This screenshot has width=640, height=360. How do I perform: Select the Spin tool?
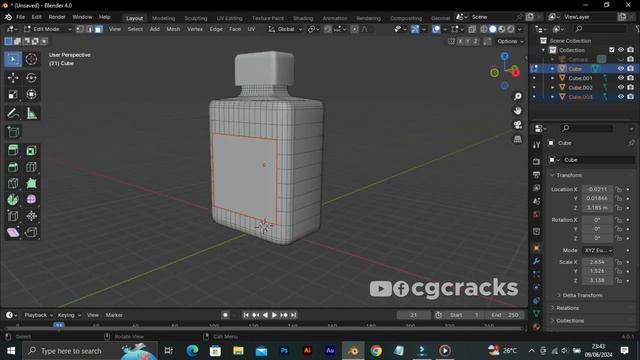[x=13, y=200]
